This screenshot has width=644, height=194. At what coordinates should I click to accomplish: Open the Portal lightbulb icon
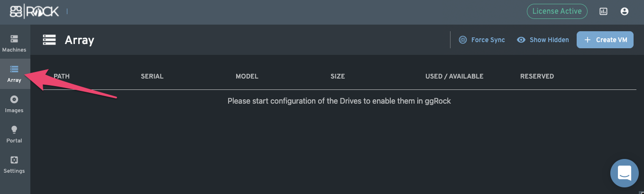pyautogui.click(x=14, y=130)
